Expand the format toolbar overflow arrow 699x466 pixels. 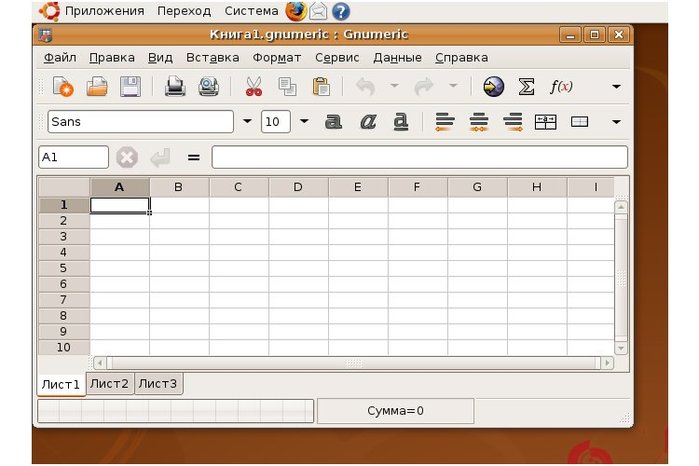click(617, 122)
